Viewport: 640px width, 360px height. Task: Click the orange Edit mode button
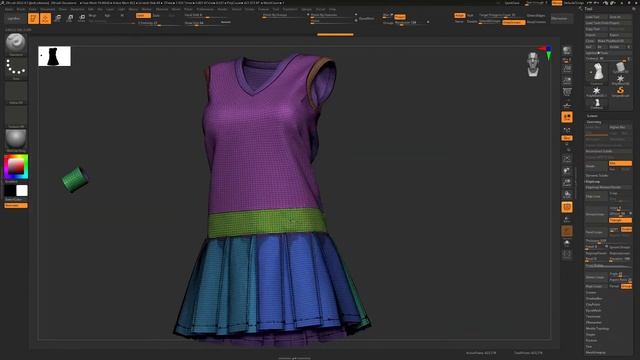[33, 18]
